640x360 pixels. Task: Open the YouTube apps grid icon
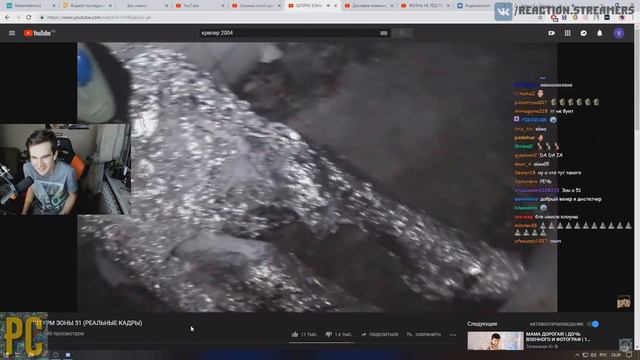567,33
